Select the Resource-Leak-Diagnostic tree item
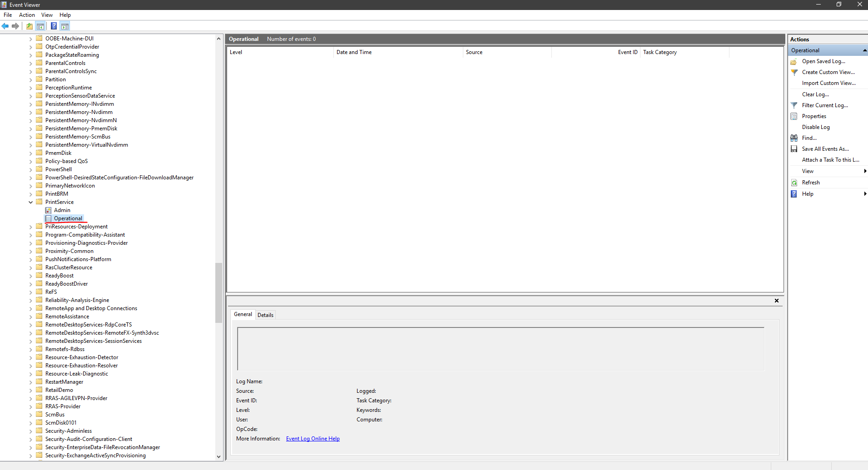The height and width of the screenshot is (470, 868). click(77, 374)
